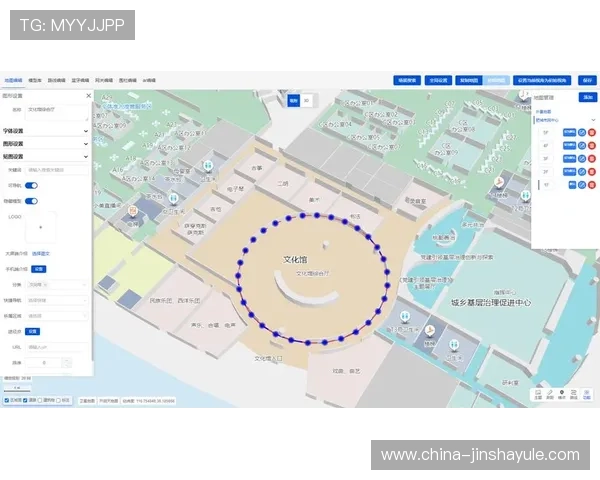Click the 保存 button

click(x=587, y=80)
